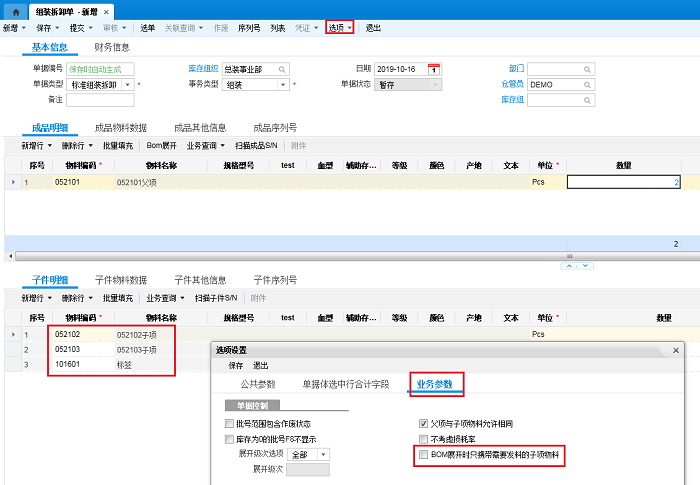Click the Bom展开 button
The width and height of the screenshot is (700, 485).
(162, 145)
